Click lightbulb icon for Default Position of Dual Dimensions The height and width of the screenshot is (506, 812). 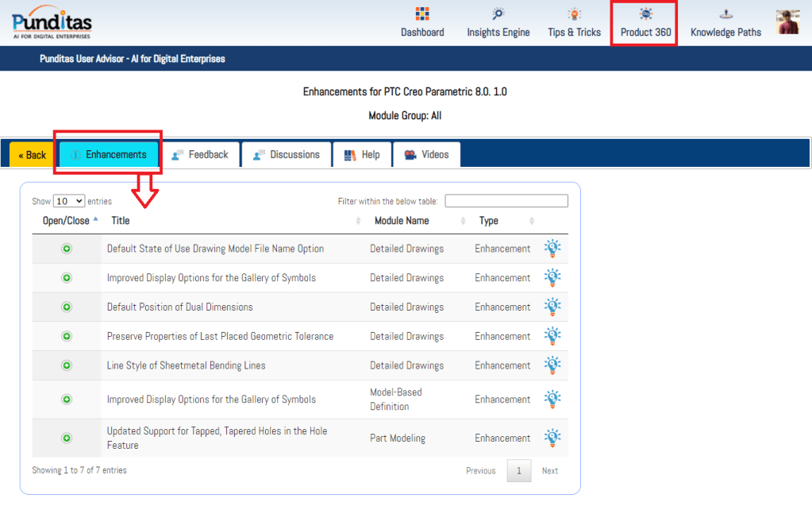(552, 307)
